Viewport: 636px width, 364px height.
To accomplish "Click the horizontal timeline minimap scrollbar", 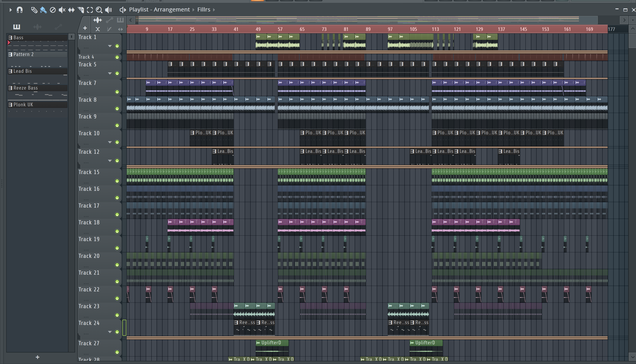I will pyautogui.click(x=368, y=20).
